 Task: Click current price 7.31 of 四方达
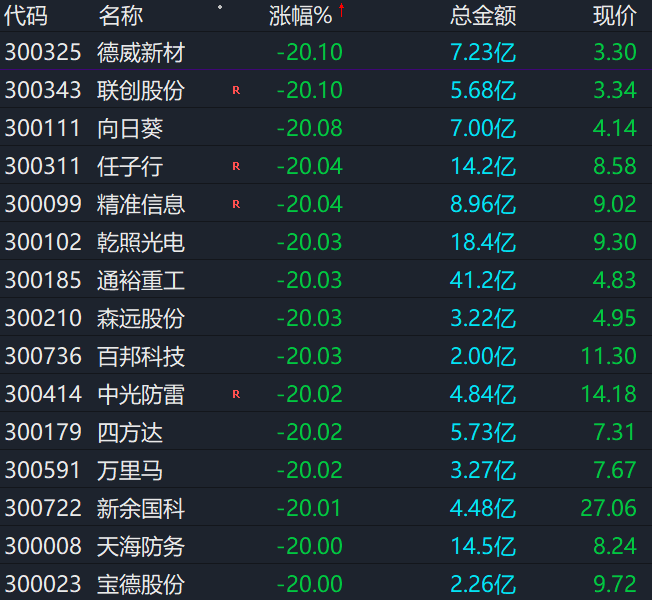coord(614,432)
